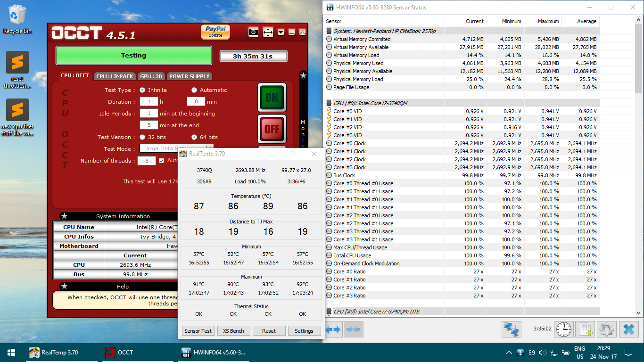Select the Physical Memory Load row

(x=462, y=79)
